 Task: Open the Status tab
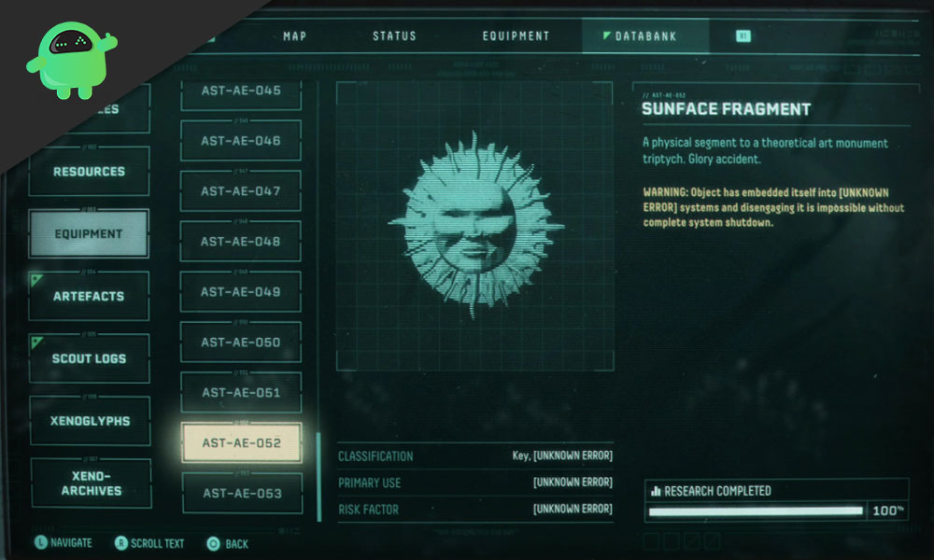tap(394, 36)
